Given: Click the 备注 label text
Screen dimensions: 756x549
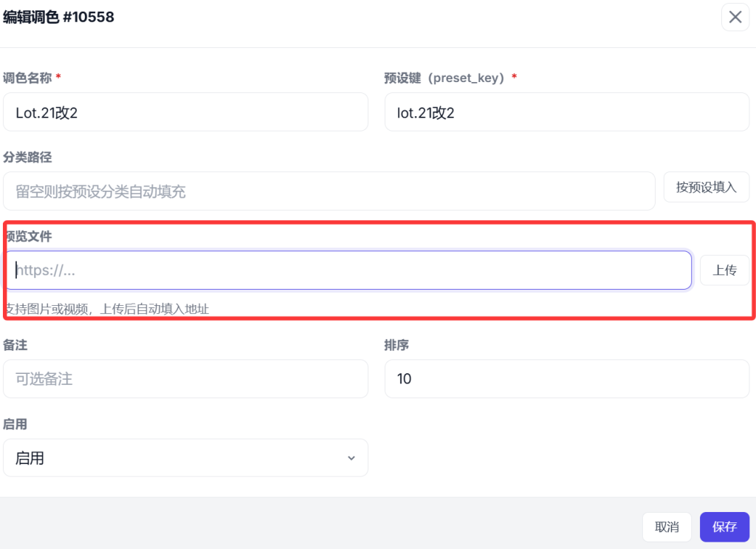Looking at the screenshot, I should (x=16, y=345).
